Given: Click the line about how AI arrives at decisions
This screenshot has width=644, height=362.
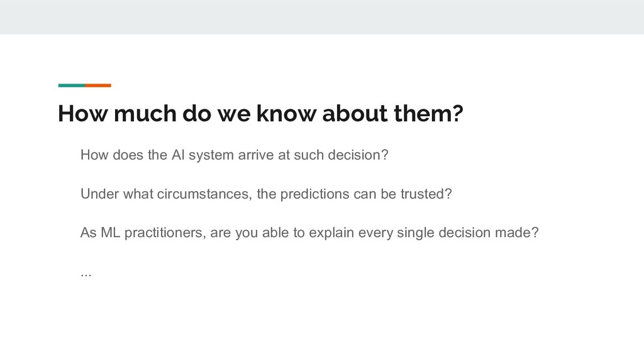Looking at the screenshot, I should coord(234,155).
